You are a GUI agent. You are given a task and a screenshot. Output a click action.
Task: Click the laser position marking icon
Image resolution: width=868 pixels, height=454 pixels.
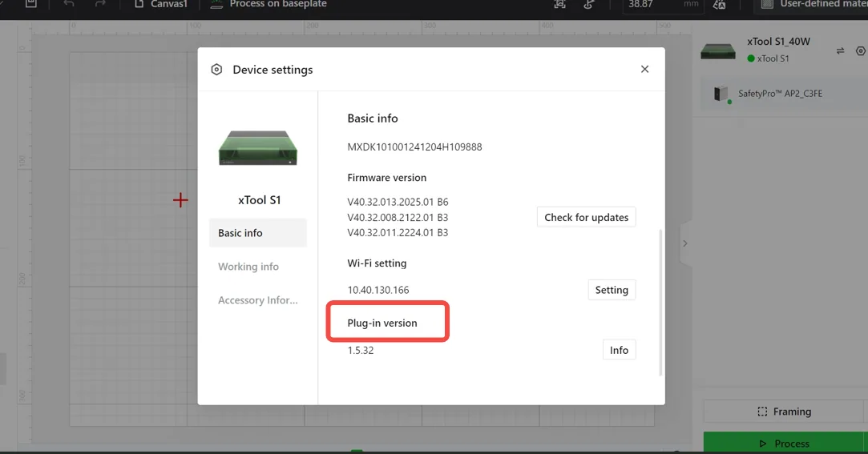click(589, 4)
